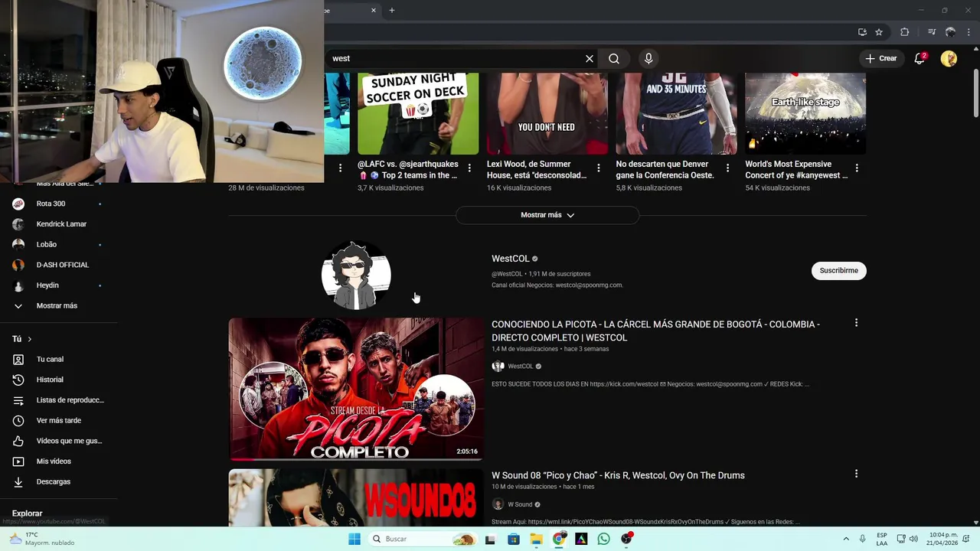The height and width of the screenshot is (551, 980).
Task: Open the weather widget showing 17°C
Action: [x=42, y=539]
